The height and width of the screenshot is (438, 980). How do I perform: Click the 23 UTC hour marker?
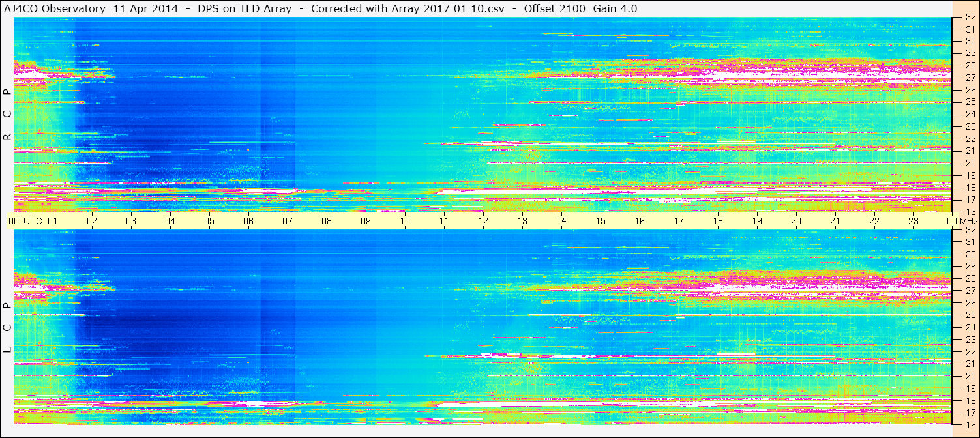click(x=913, y=221)
